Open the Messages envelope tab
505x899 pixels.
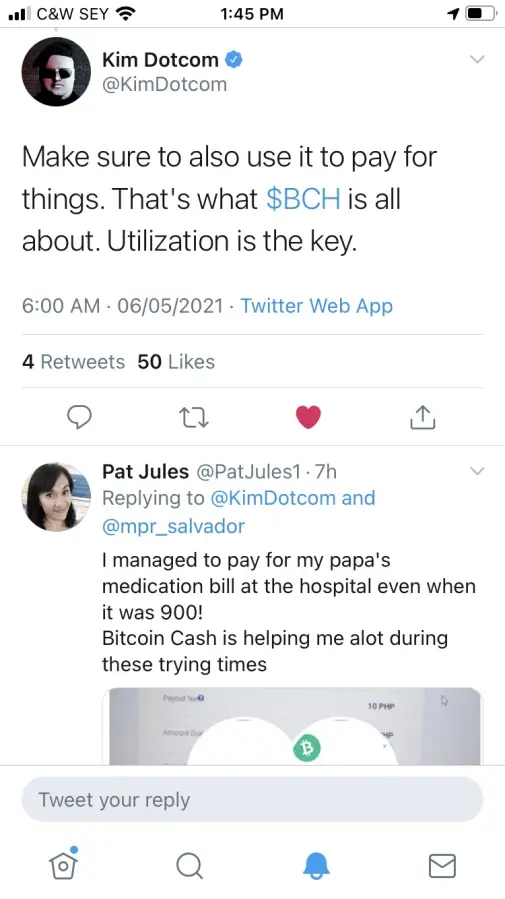442,866
